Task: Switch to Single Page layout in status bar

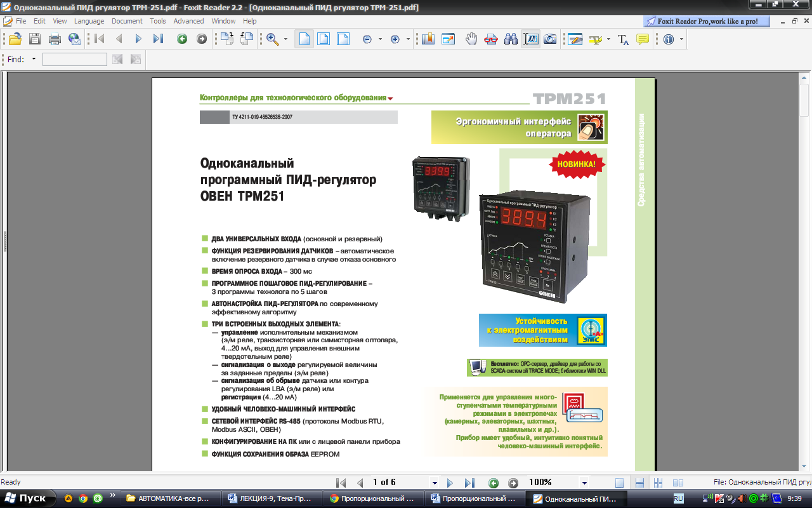Action: point(620,483)
